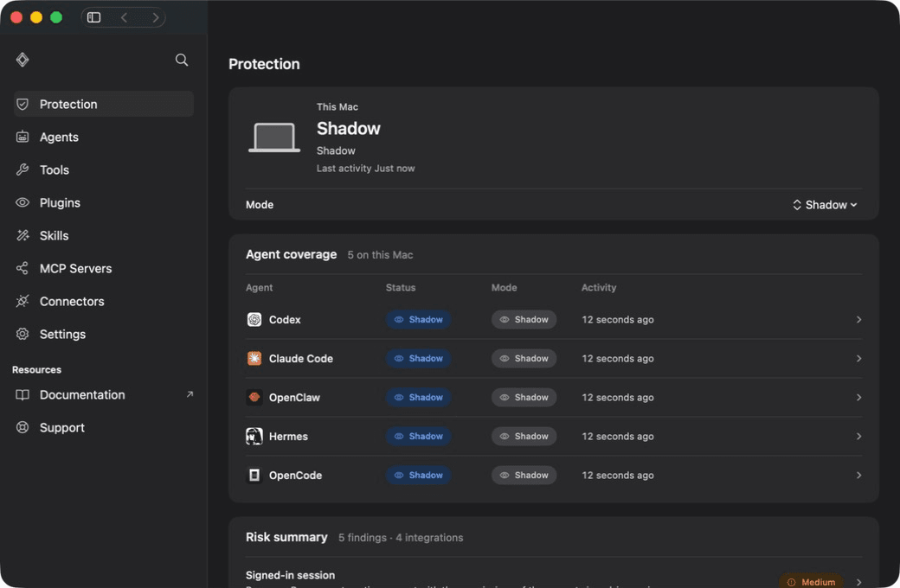Click the Protection shield icon
Image resolution: width=900 pixels, height=588 pixels.
pos(22,104)
